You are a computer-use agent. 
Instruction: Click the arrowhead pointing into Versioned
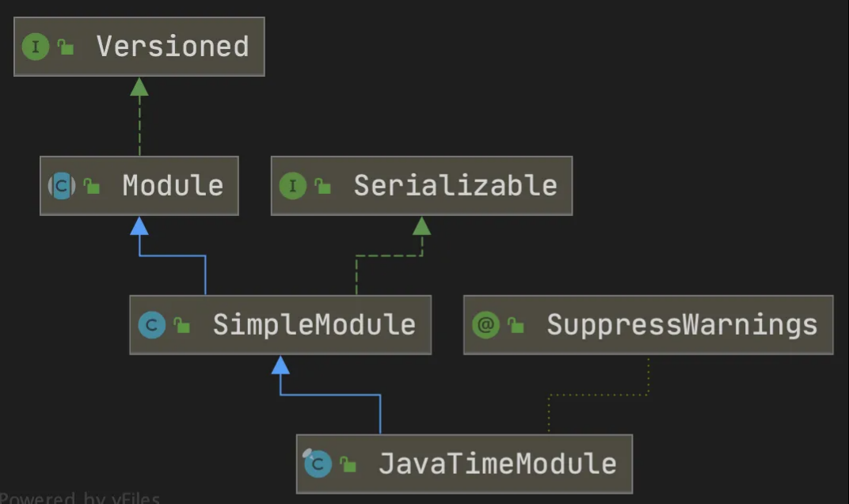[139, 86]
